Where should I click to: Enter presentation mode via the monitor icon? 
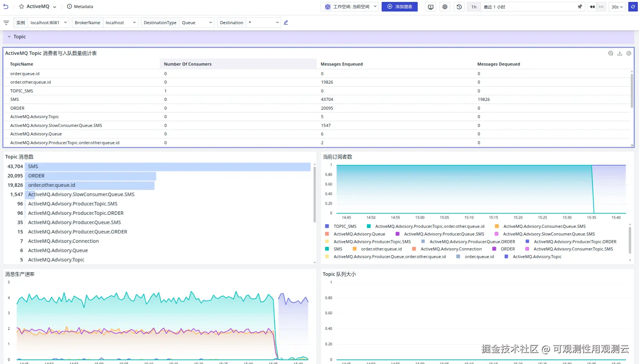(x=431, y=7)
